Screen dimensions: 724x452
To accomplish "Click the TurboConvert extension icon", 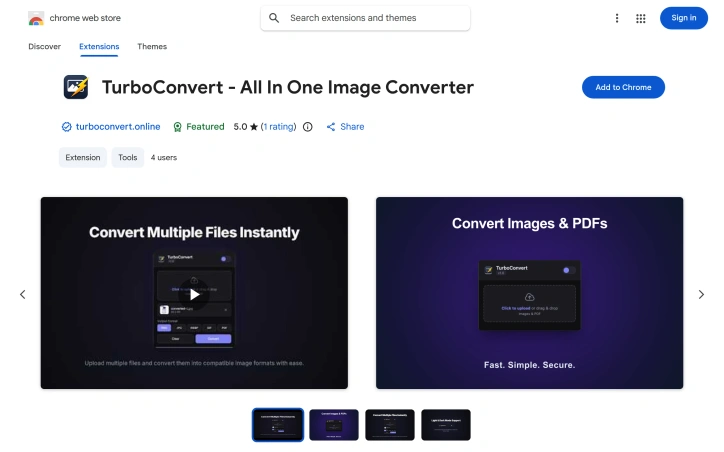I will pyautogui.click(x=76, y=87).
